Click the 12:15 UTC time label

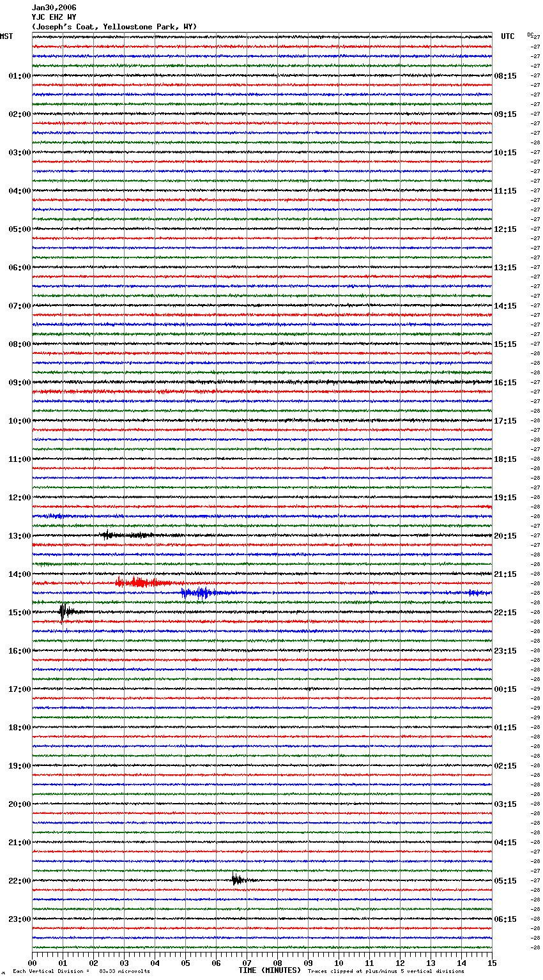coord(505,229)
